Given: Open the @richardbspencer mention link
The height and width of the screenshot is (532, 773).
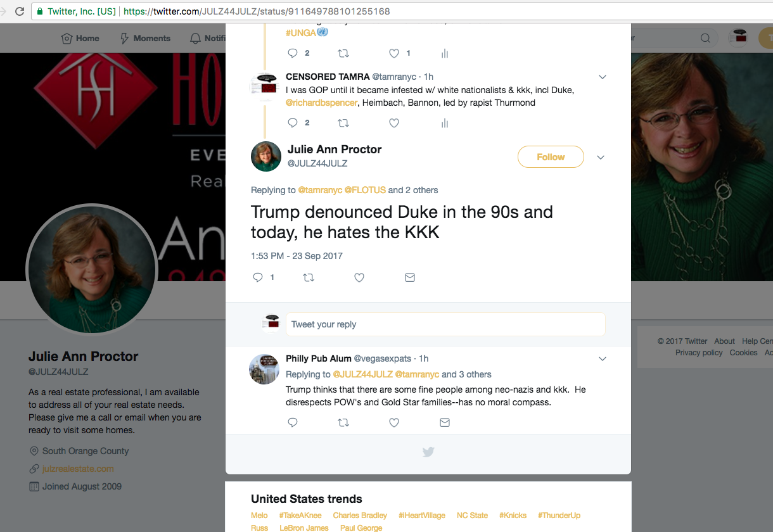Looking at the screenshot, I should pos(321,103).
